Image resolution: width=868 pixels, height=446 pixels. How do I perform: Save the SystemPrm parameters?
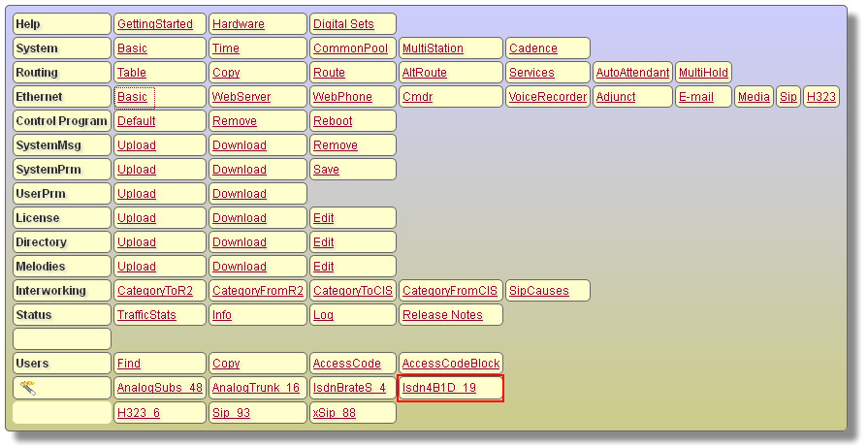pos(326,170)
